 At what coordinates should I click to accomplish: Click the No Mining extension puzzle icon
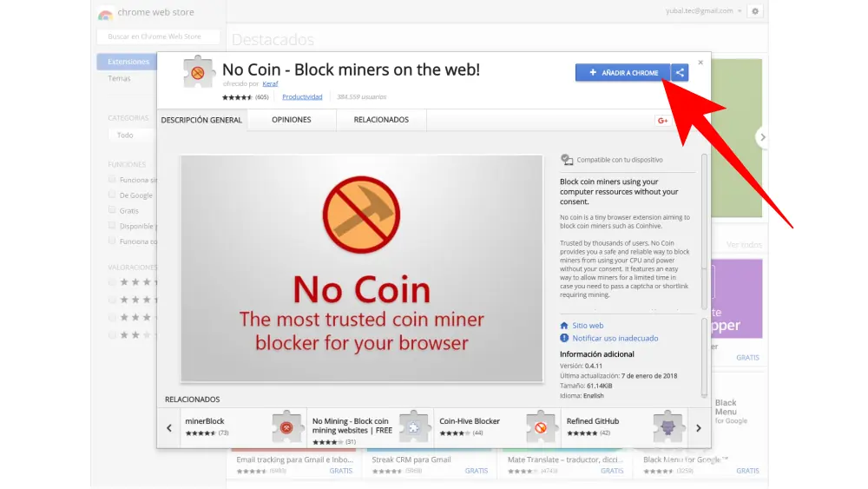(x=413, y=427)
